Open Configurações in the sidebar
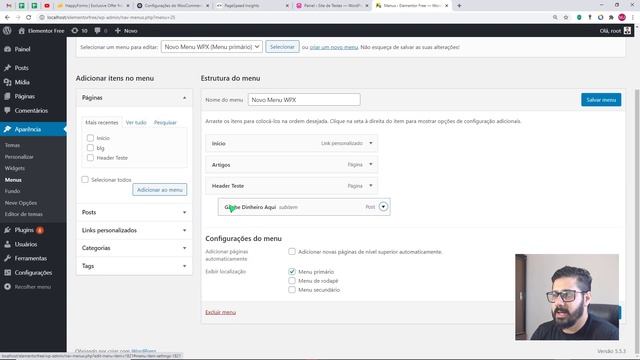 (33, 273)
